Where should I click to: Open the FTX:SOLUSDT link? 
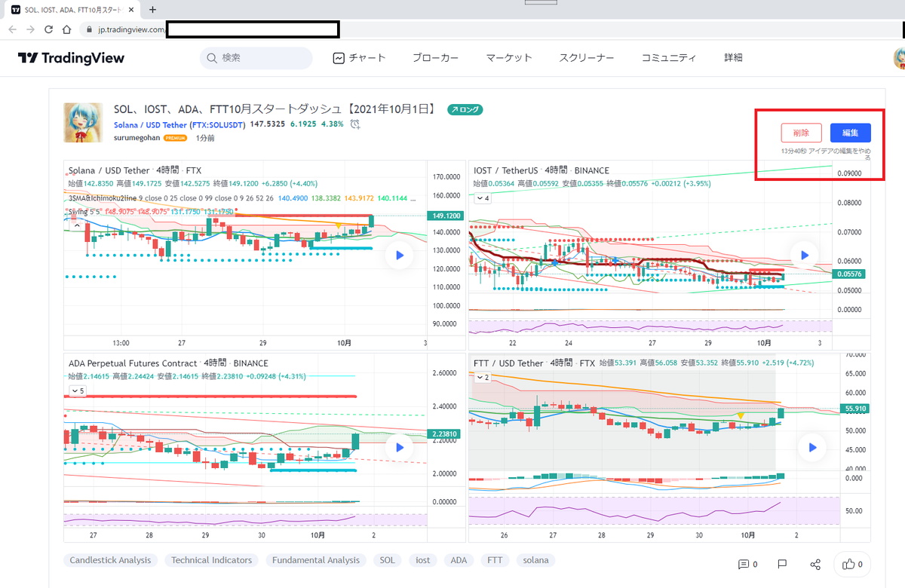pyautogui.click(x=217, y=124)
